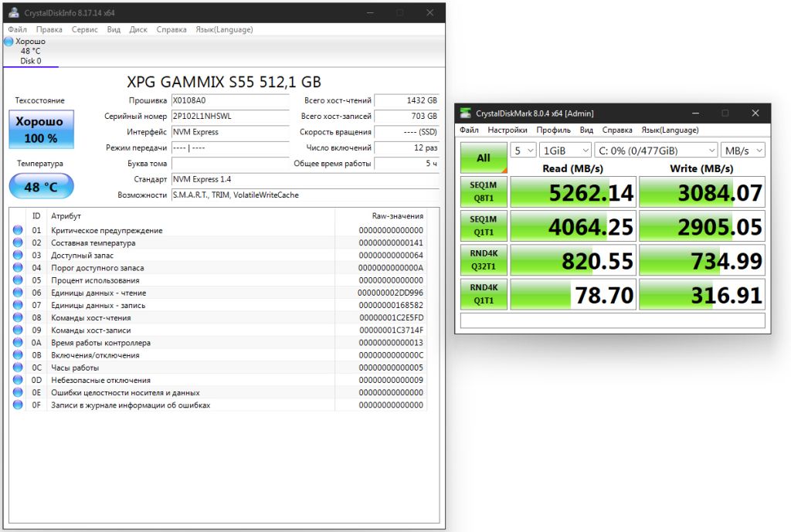This screenshot has width=791, height=532.
Task: Open Справка menu in CrystalDiskMark
Action: pyautogui.click(x=617, y=130)
